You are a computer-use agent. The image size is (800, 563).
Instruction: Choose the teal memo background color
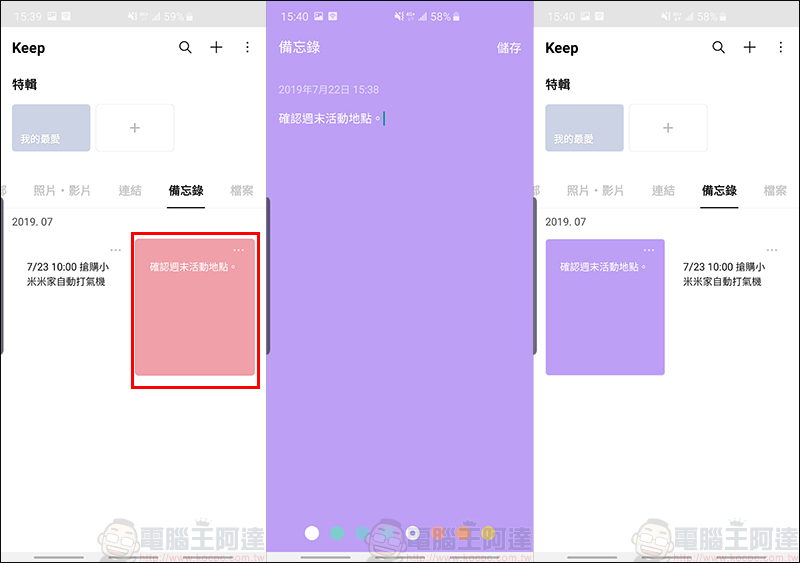point(338,533)
